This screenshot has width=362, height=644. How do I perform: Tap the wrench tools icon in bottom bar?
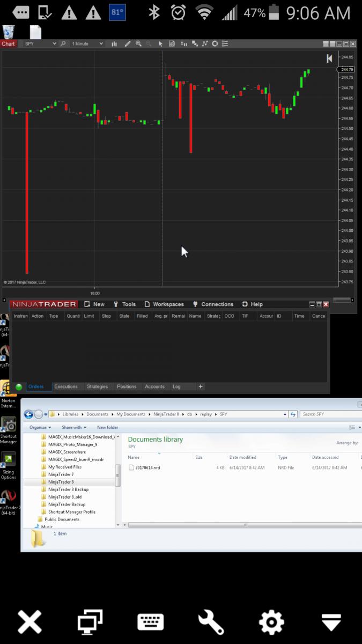click(211, 622)
